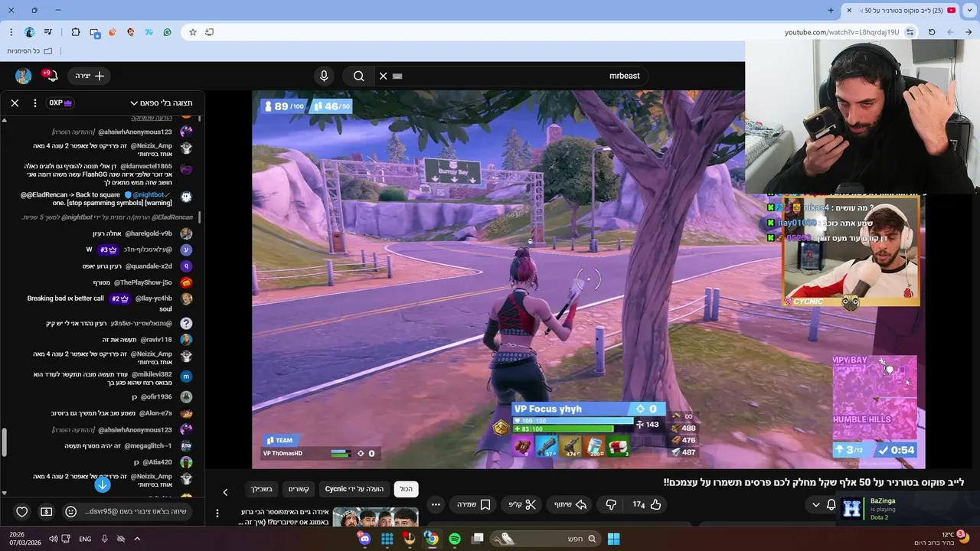Click the recommended video thumbnail

[375, 517]
